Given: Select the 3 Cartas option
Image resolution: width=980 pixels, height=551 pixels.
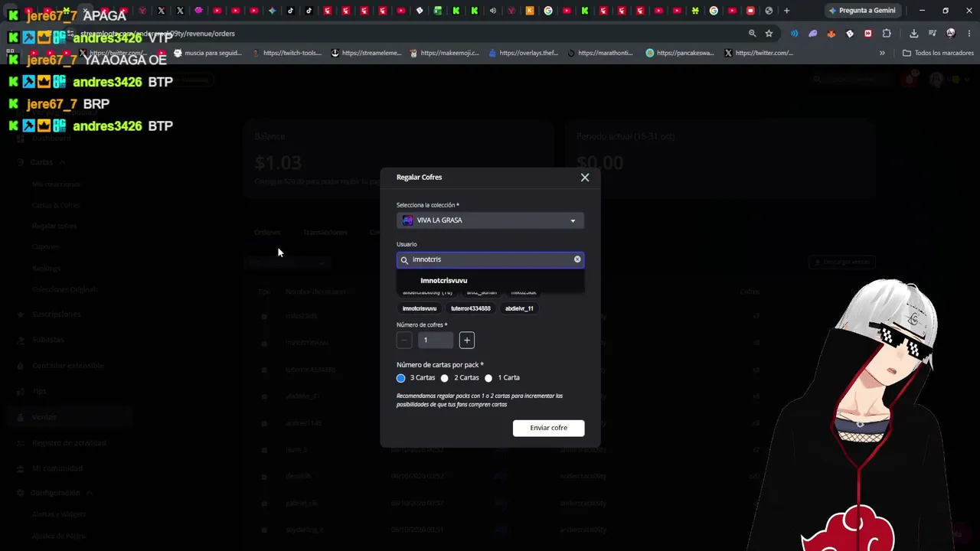Looking at the screenshot, I should tap(400, 378).
